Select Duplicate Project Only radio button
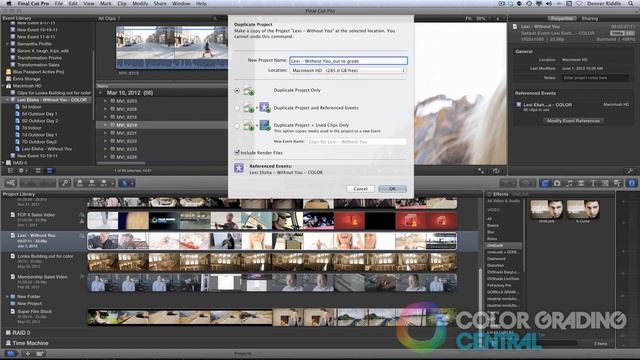Viewport: 640px width, 360px height. pyautogui.click(x=237, y=91)
